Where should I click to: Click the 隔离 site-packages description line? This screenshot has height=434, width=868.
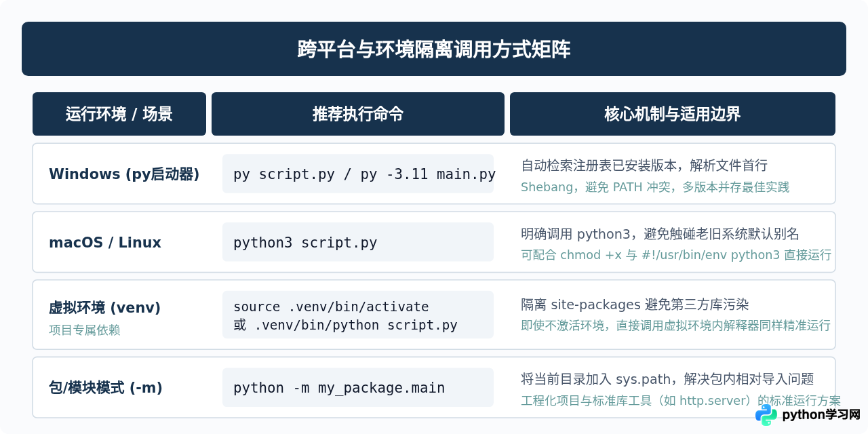(x=635, y=304)
